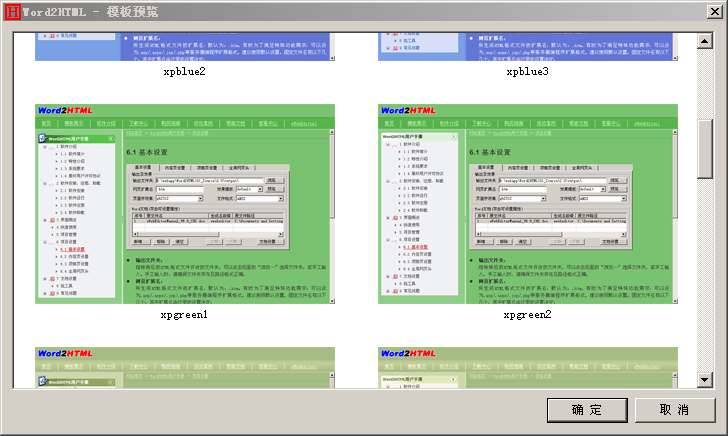Click the xpgreen1 label text
The width and height of the screenshot is (728, 436).
coord(184,315)
